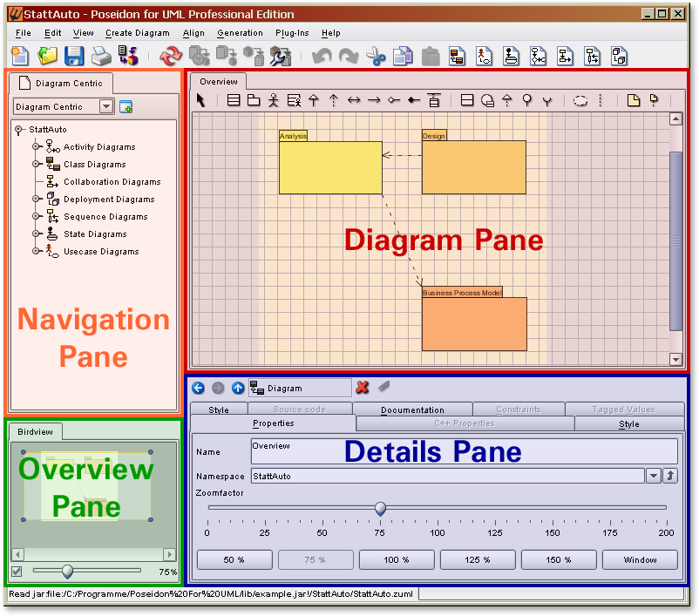Viewport: 699px width, 616px height.
Task: Open the Diagram Centric dropdown
Action: [x=106, y=106]
